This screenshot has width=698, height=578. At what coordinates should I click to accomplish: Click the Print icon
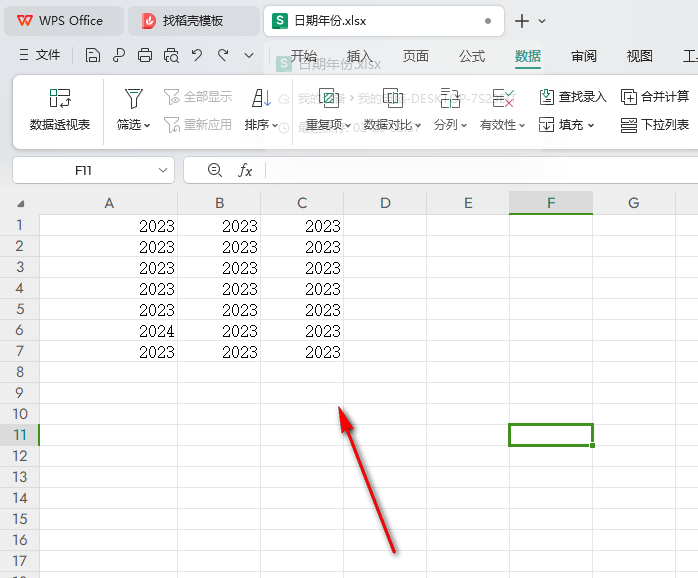145,56
